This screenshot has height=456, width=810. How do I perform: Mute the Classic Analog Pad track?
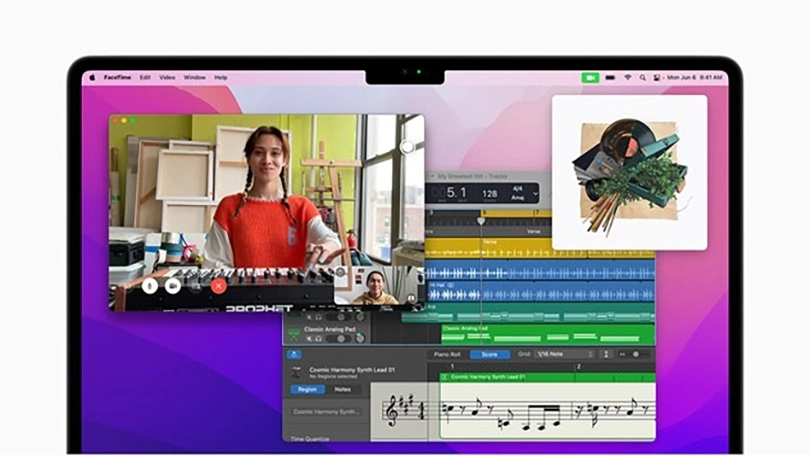tap(309, 339)
